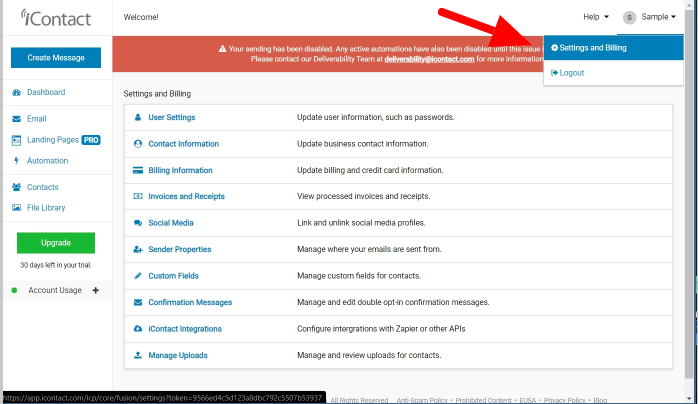The height and width of the screenshot is (404, 698).
Task: Click the Contacts people icon
Action: tap(16, 187)
